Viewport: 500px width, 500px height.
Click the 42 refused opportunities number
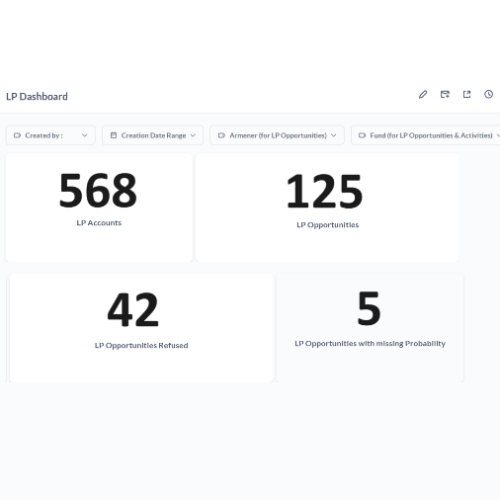click(x=133, y=310)
